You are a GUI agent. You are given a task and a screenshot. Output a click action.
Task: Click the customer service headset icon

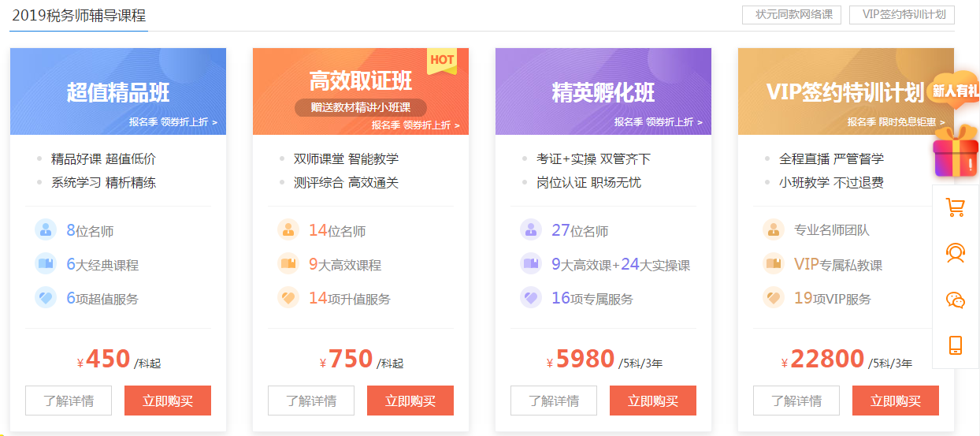[955, 253]
